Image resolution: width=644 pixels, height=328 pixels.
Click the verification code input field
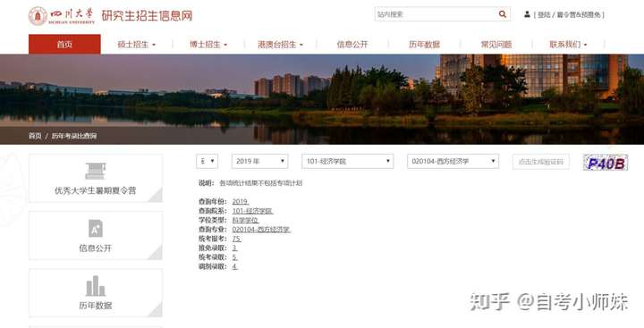541,162
